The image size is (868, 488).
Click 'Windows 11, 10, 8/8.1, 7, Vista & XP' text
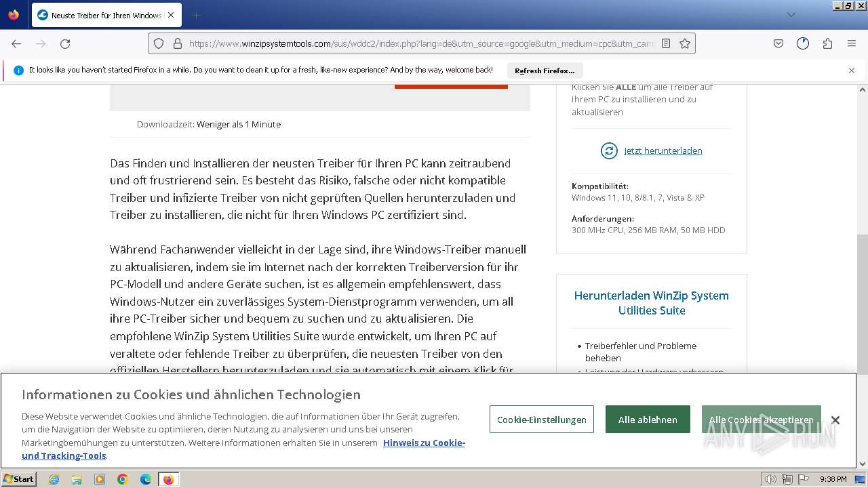coord(638,197)
